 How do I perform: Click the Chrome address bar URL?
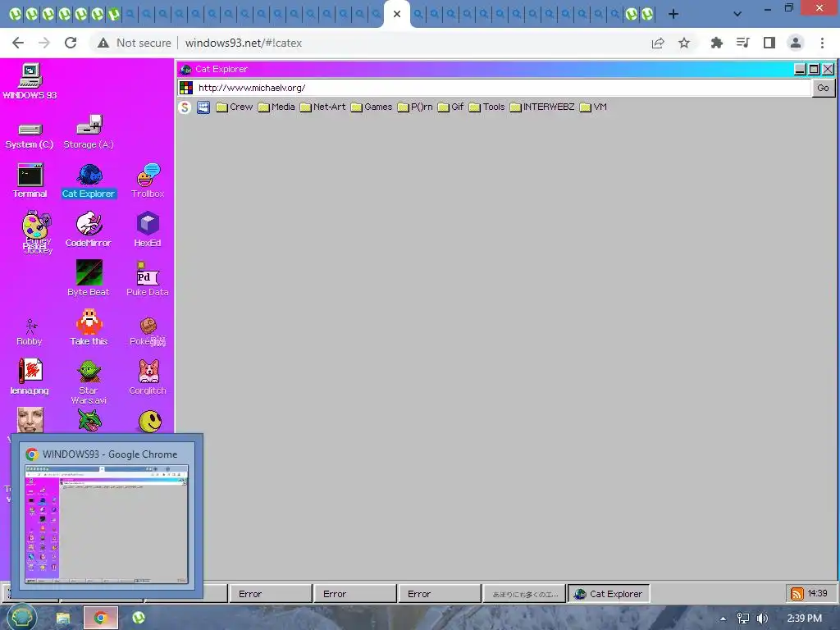click(x=243, y=43)
